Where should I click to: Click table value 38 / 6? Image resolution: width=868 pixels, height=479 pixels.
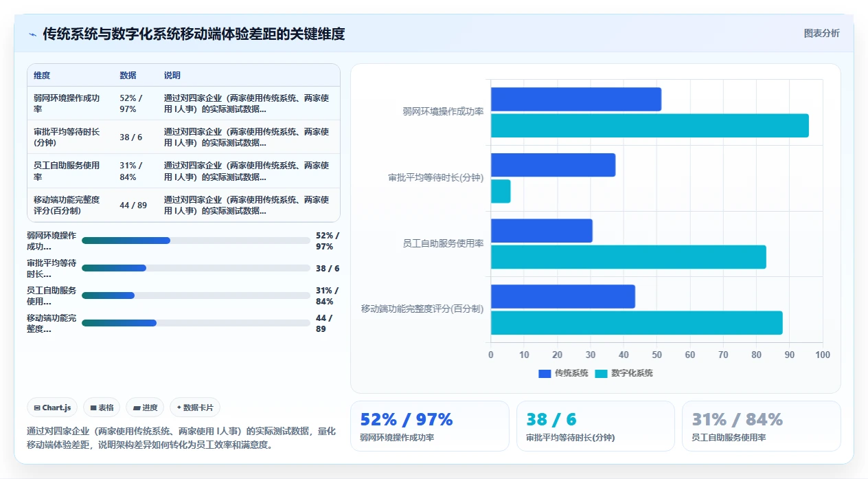tap(131, 137)
